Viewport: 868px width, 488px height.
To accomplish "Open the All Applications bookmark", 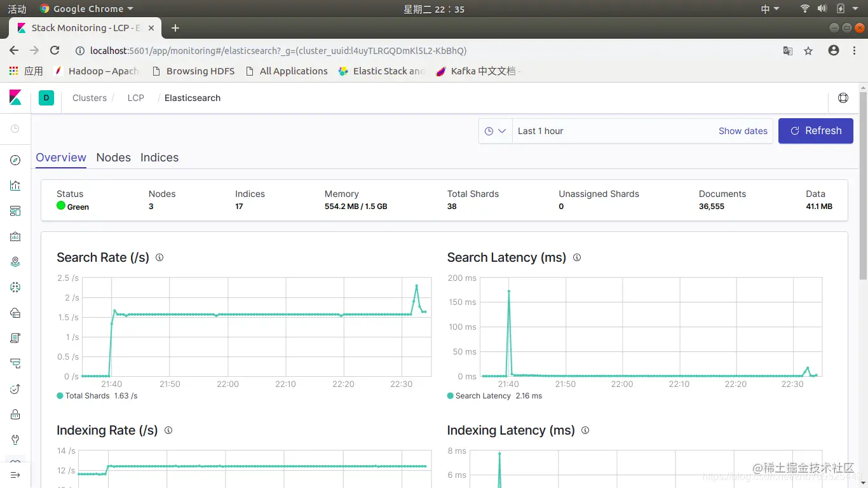I will 286,71.
